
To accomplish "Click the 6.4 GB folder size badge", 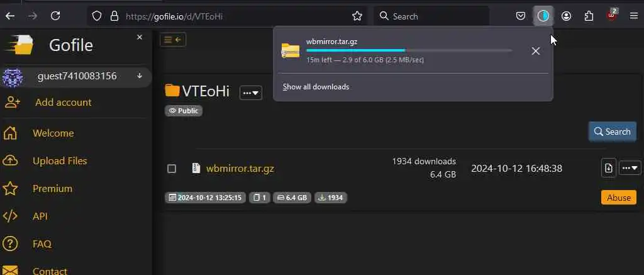I will (292, 198).
